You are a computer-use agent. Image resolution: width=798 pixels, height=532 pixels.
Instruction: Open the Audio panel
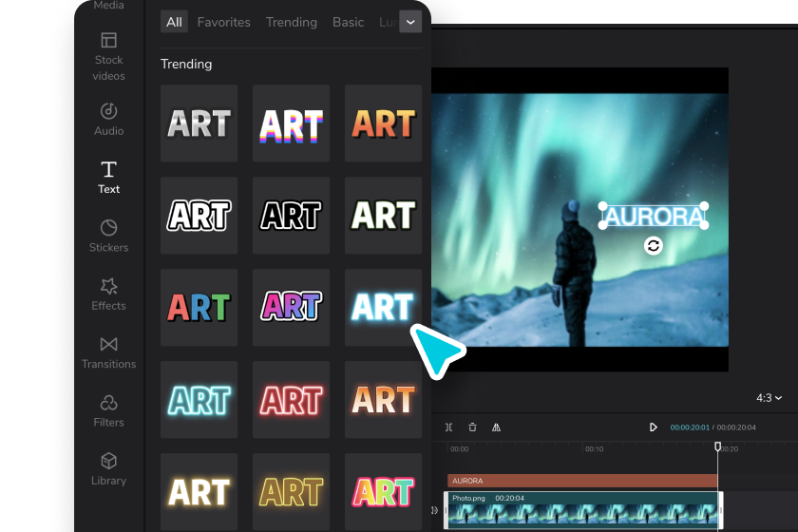[108, 119]
